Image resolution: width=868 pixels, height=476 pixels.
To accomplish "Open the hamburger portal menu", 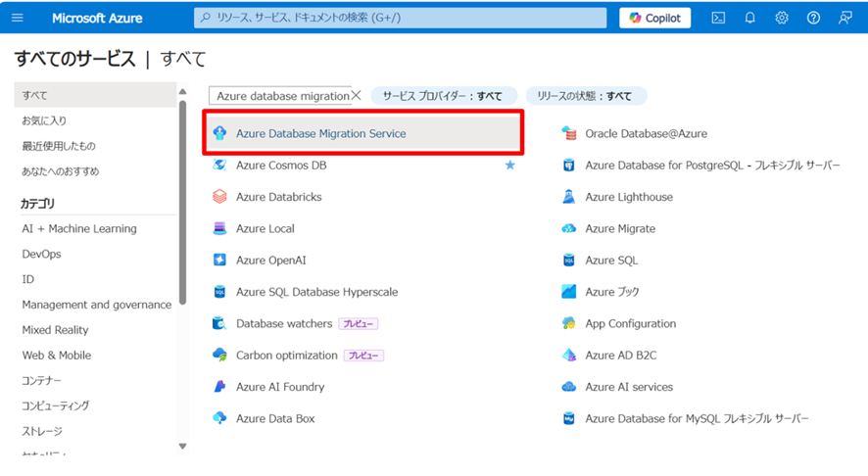I will tap(18, 18).
